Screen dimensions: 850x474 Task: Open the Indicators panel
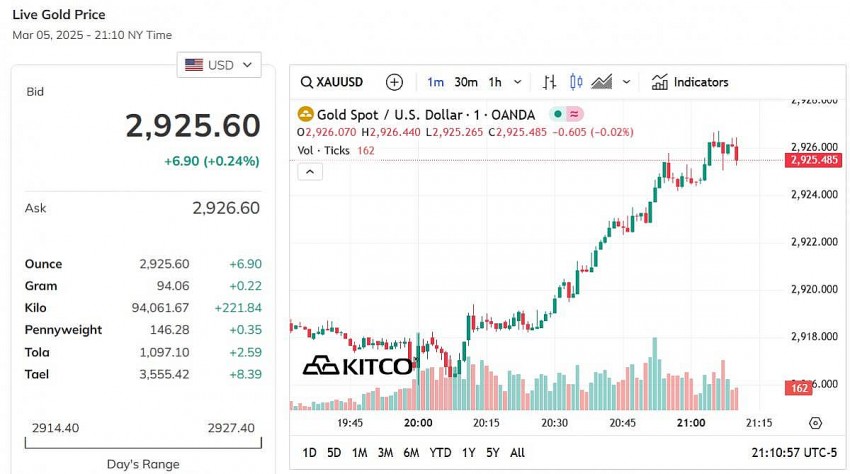pos(690,82)
